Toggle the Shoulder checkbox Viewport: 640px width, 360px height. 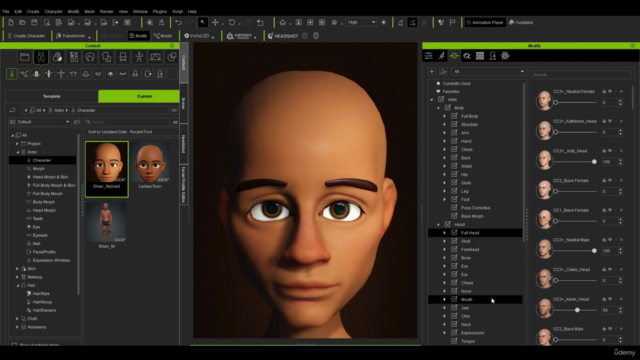(x=454, y=124)
